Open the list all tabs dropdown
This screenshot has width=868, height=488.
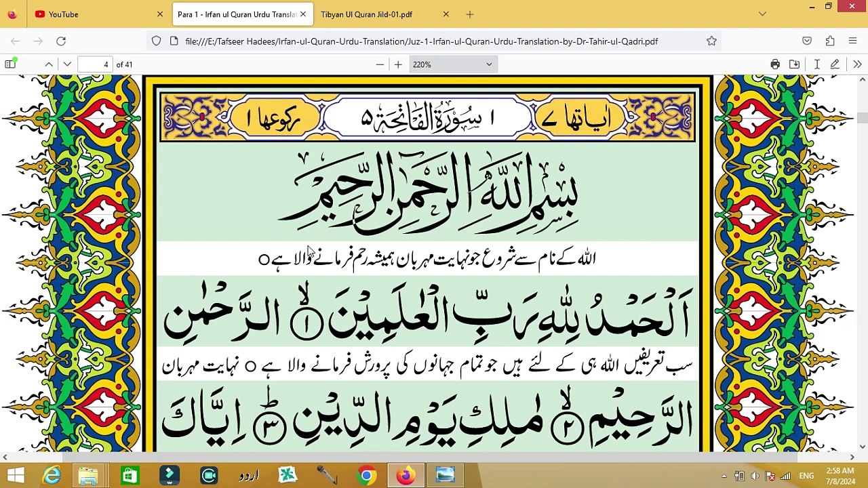(762, 14)
